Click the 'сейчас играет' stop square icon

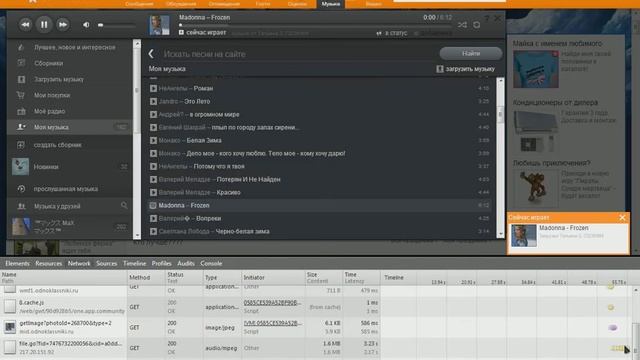(x=181, y=32)
